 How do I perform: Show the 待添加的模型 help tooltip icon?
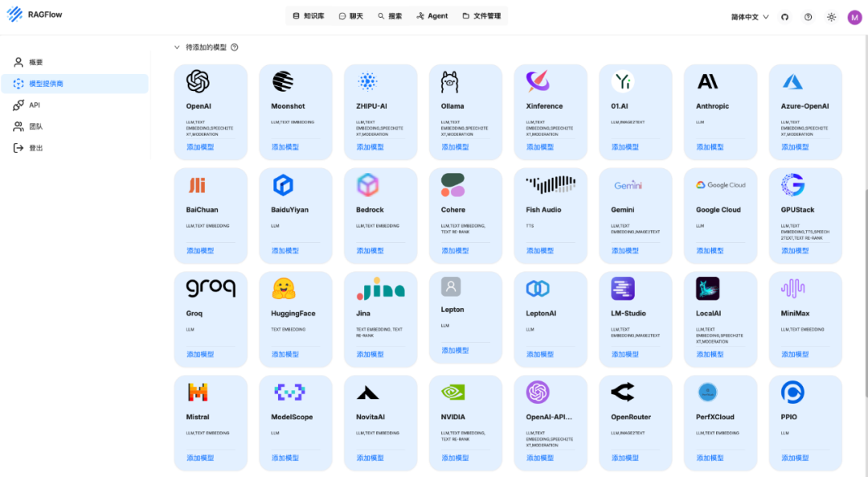point(235,47)
